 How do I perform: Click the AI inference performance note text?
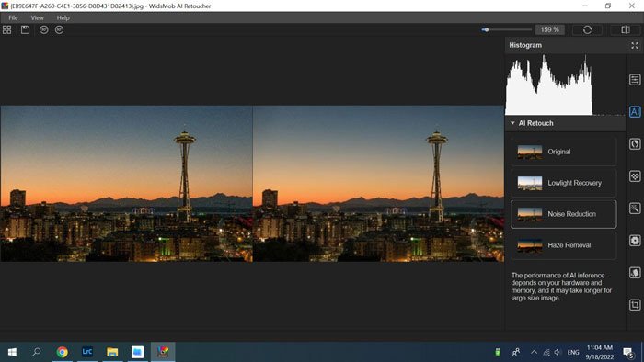click(x=561, y=287)
